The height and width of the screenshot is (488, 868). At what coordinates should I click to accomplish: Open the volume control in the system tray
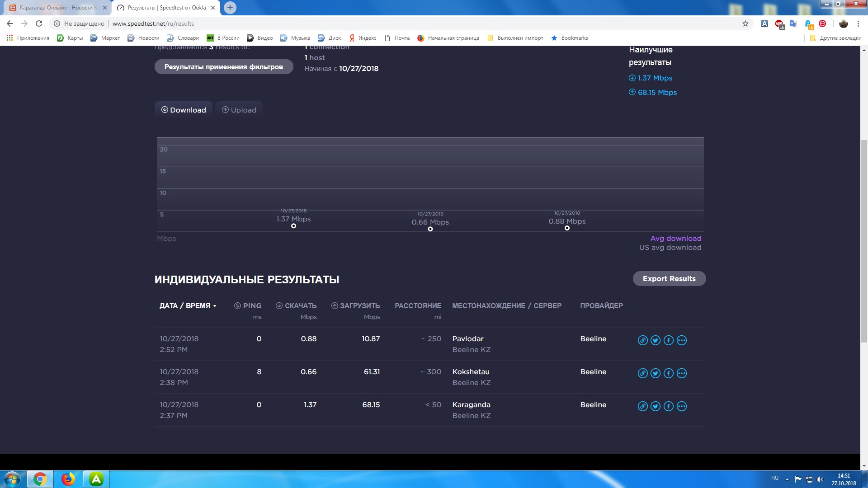(820, 479)
